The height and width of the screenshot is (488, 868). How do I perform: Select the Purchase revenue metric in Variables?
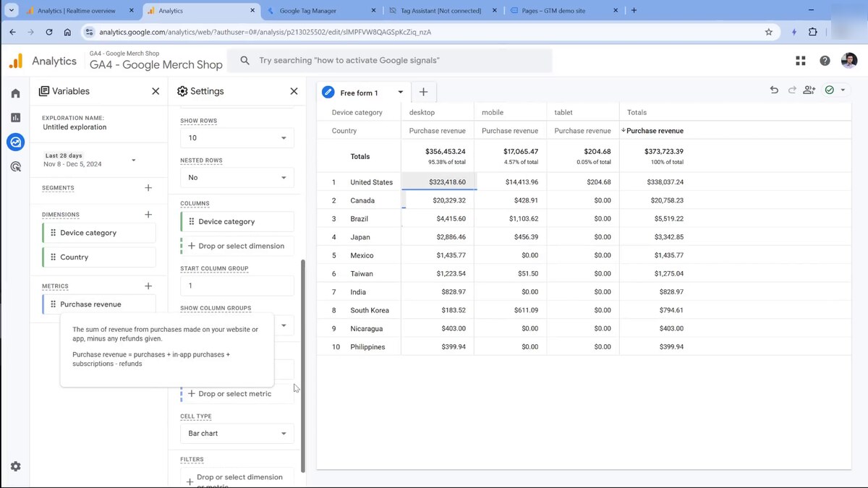tap(99, 304)
